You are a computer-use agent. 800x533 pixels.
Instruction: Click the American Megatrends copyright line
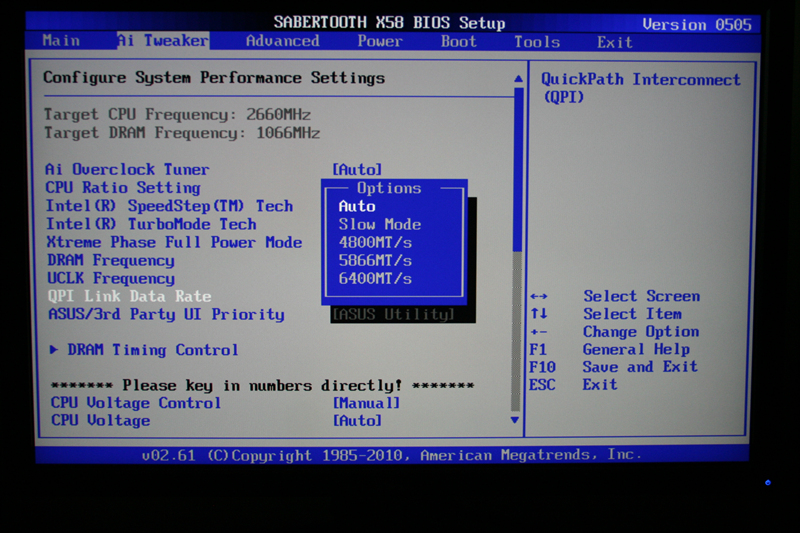[391, 455]
